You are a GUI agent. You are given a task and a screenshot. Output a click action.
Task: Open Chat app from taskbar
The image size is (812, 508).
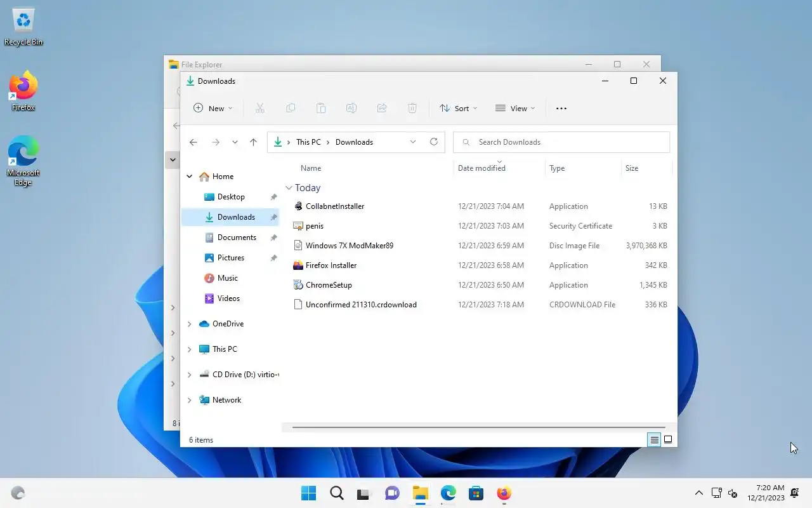pyautogui.click(x=392, y=493)
